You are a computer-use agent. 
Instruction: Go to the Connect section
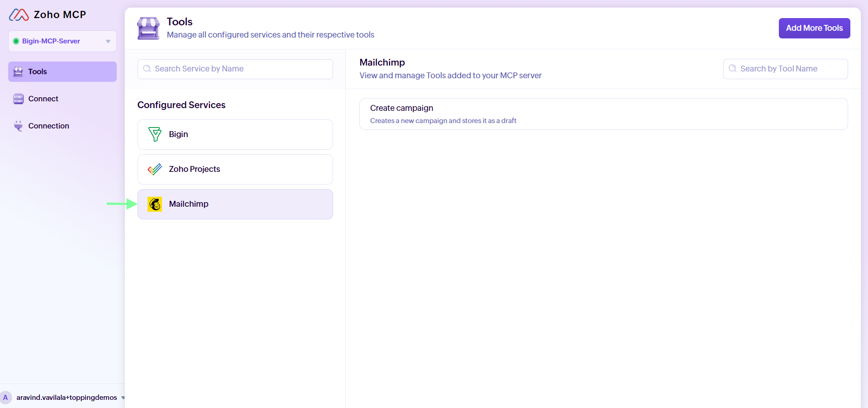[62, 99]
